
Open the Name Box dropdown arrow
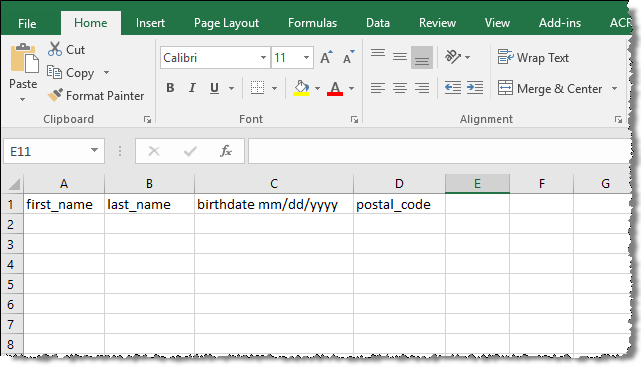tap(94, 150)
